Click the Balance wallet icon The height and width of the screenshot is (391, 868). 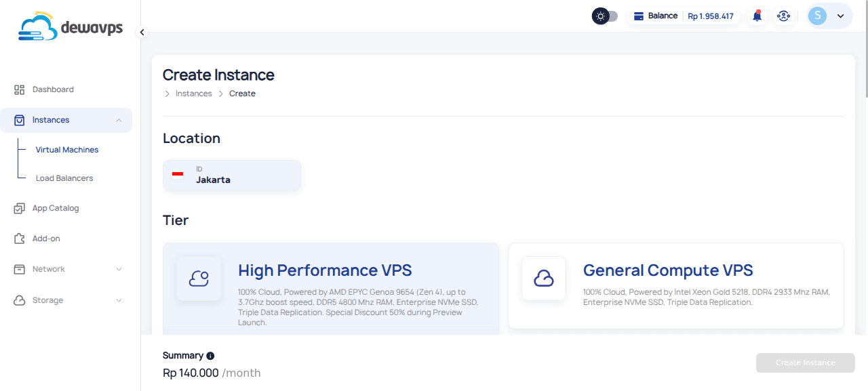(x=638, y=16)
